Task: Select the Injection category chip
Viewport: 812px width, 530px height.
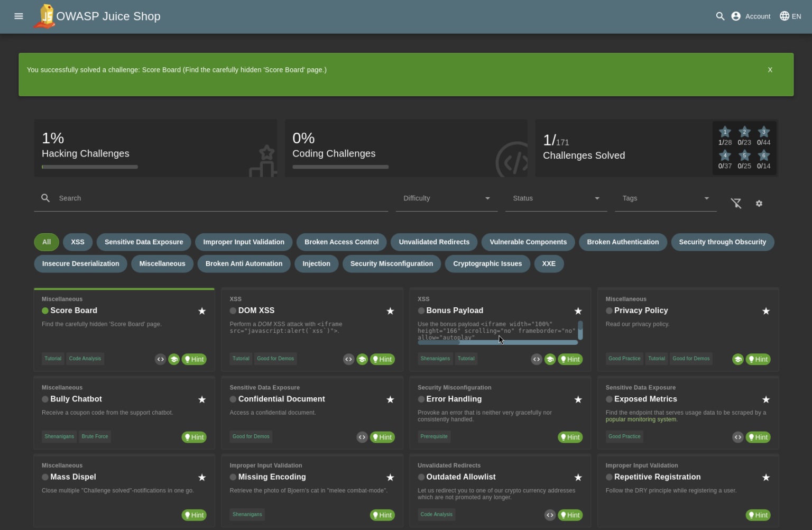Action: [316, 264]
